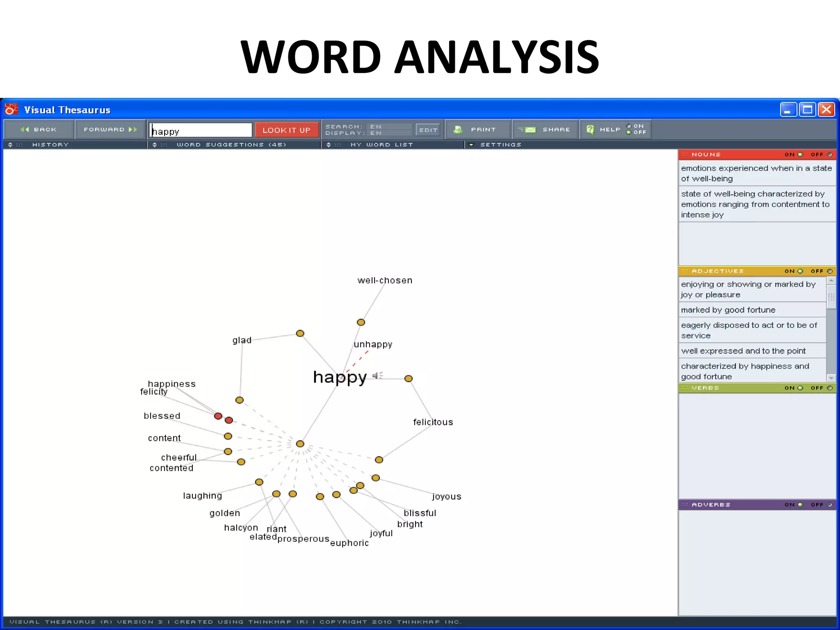Click the meaning node joined to felicitous
The image size is (840, 630).
tap(379, 460)
